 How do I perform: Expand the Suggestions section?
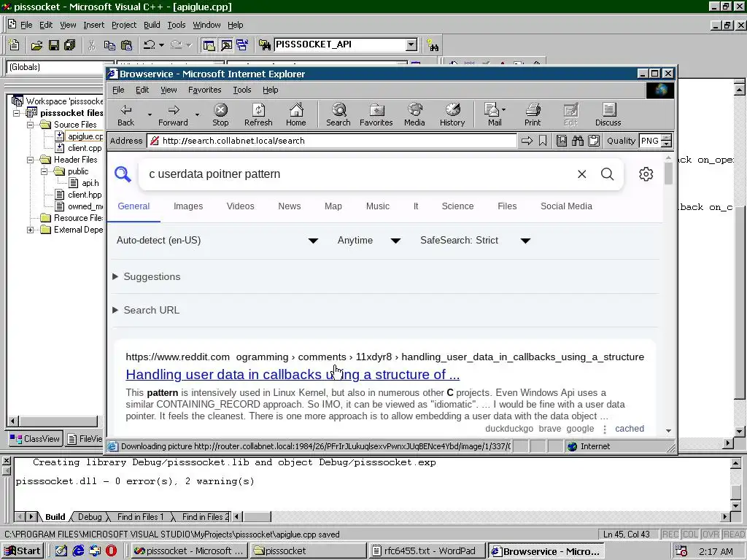(146, 276)
